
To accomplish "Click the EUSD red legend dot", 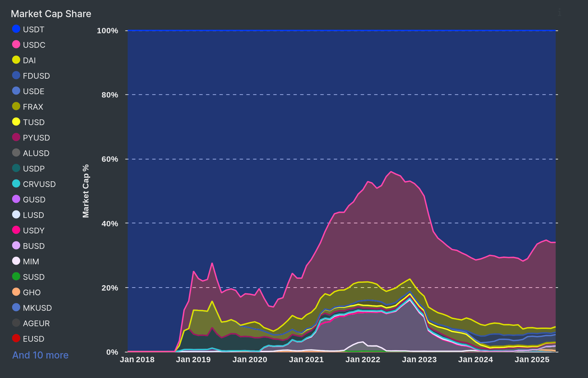I will pyautogui.click(x=16, y=339).
